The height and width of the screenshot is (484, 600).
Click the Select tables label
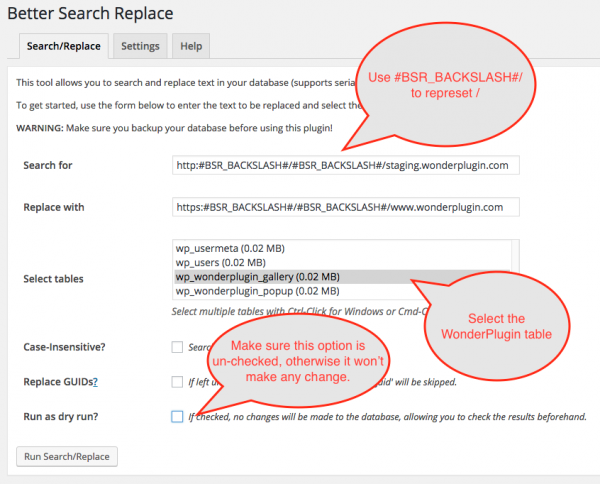[x=53, y=278]
